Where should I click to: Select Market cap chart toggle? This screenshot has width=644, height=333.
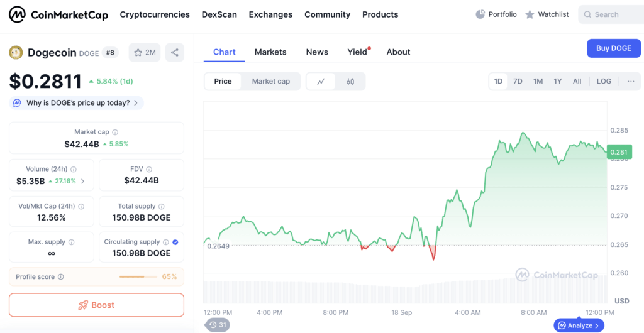(x=271, y=81)
